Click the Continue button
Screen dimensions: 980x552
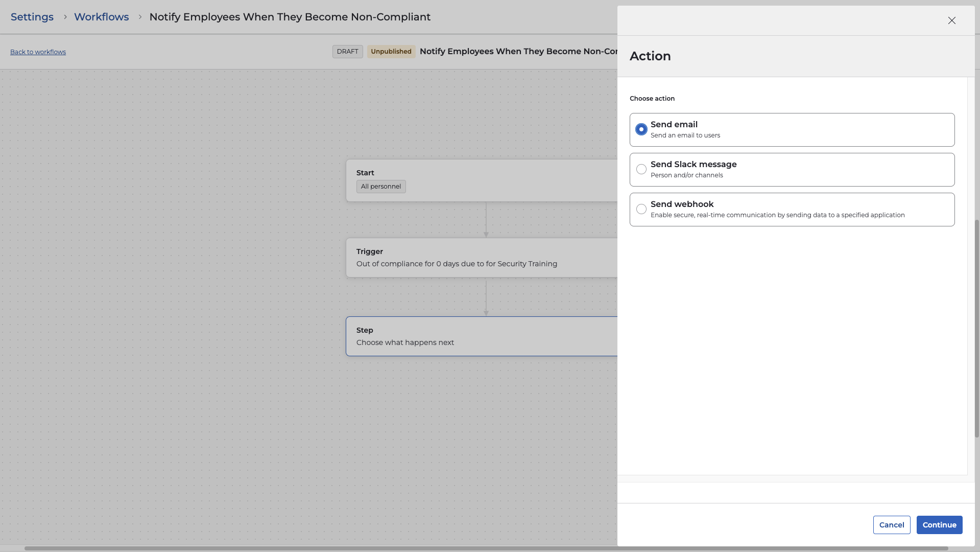tap(939, 524)
